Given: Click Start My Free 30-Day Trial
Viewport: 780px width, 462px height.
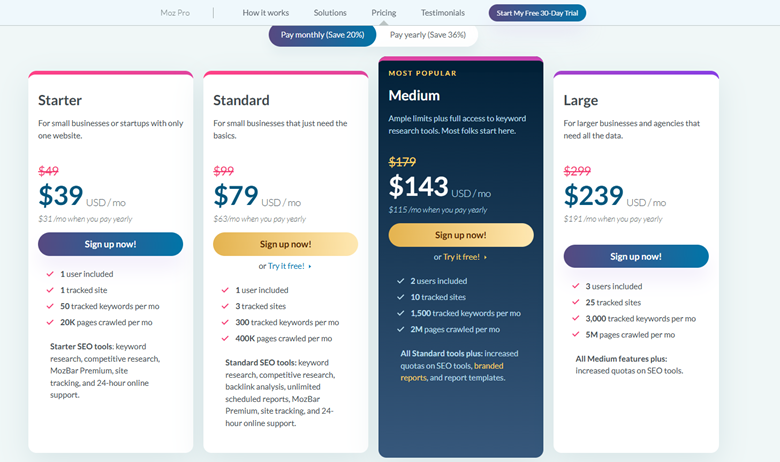Looking at the screenshot, I should tap(538, 13).
